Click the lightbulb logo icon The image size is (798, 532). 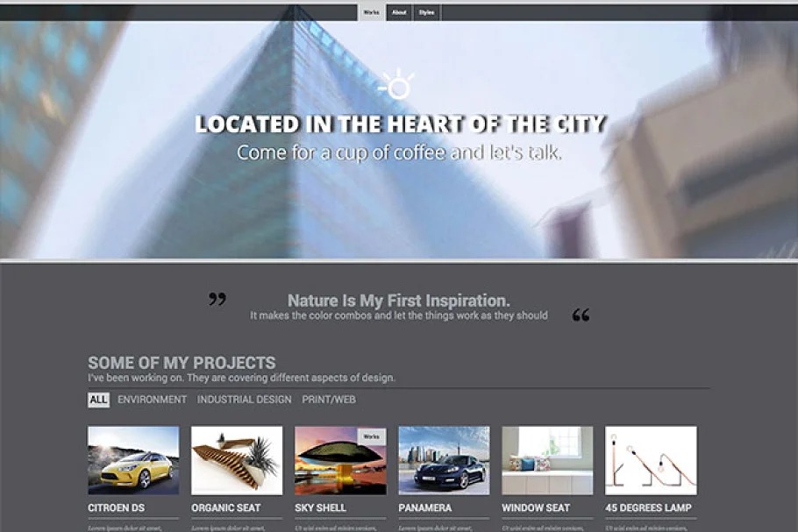coord(397,84)
